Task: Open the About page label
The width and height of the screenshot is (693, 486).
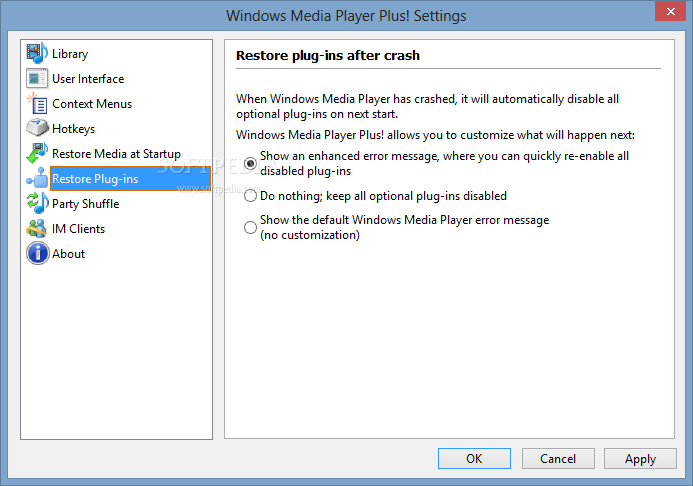Action: point(69,254)
